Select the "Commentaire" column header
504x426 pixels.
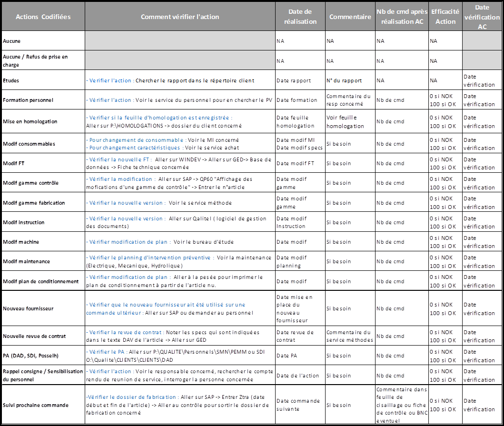tap(350, 17)
